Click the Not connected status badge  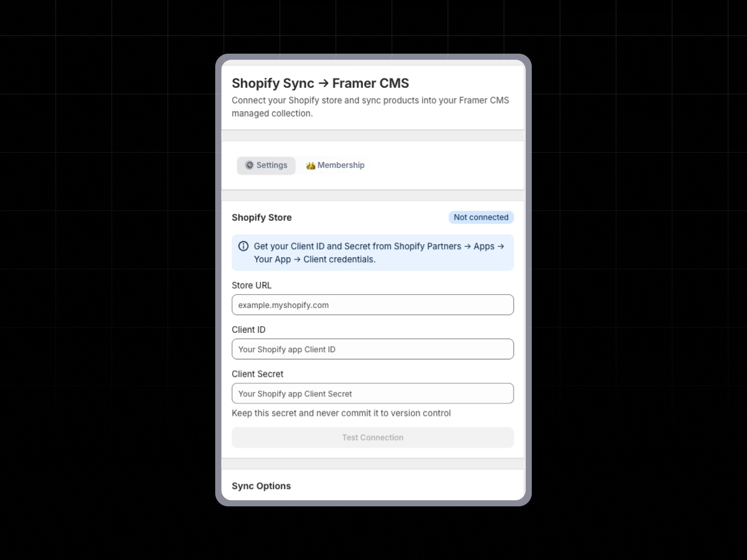coord(481,217)
